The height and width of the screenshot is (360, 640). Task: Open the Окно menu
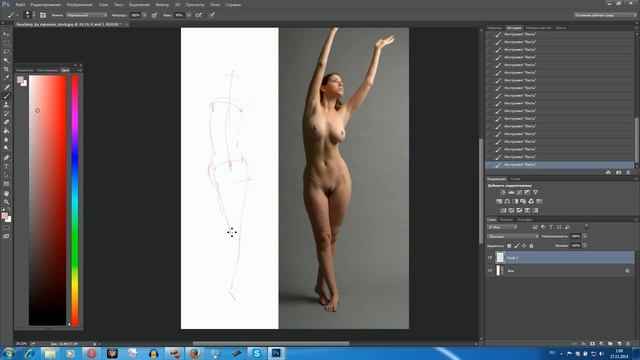(215, 4)
